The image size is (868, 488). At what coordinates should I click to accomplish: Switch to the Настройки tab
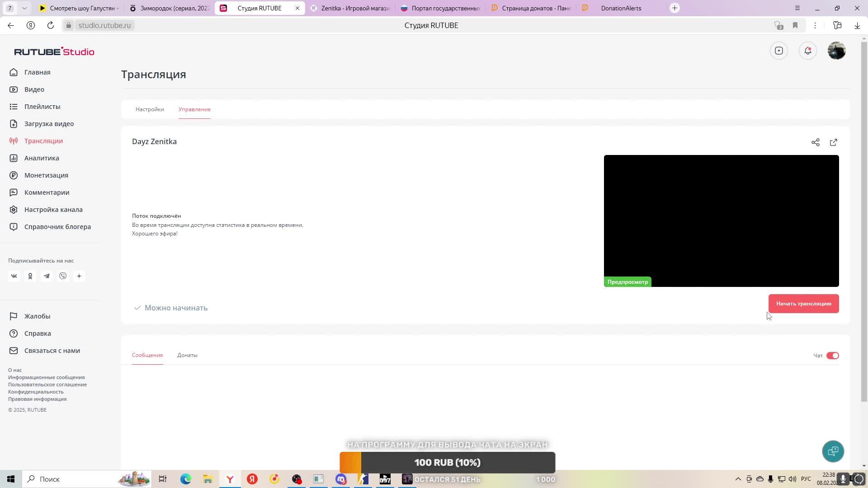[150, 109]
